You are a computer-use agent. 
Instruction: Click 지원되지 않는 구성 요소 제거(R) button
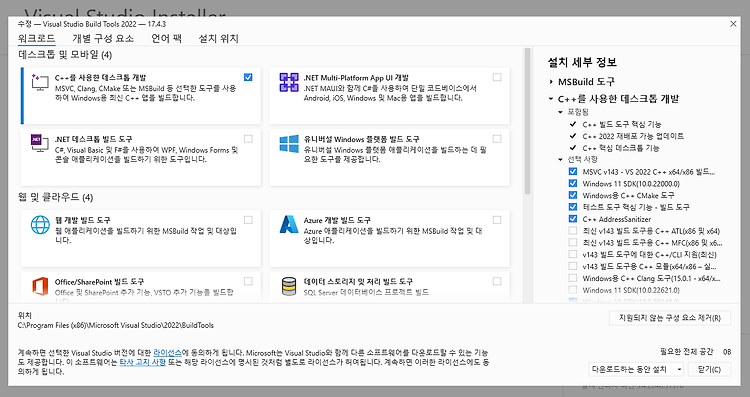point(670,318)
